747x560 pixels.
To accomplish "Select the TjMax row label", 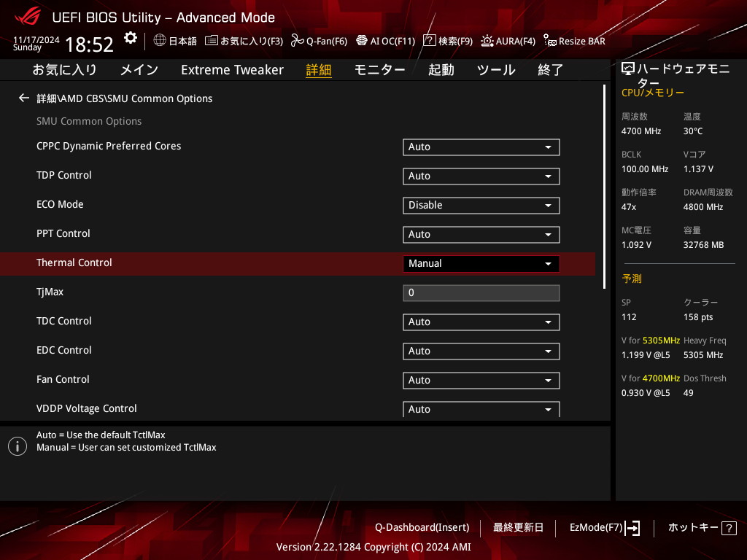I will [50, 292].
